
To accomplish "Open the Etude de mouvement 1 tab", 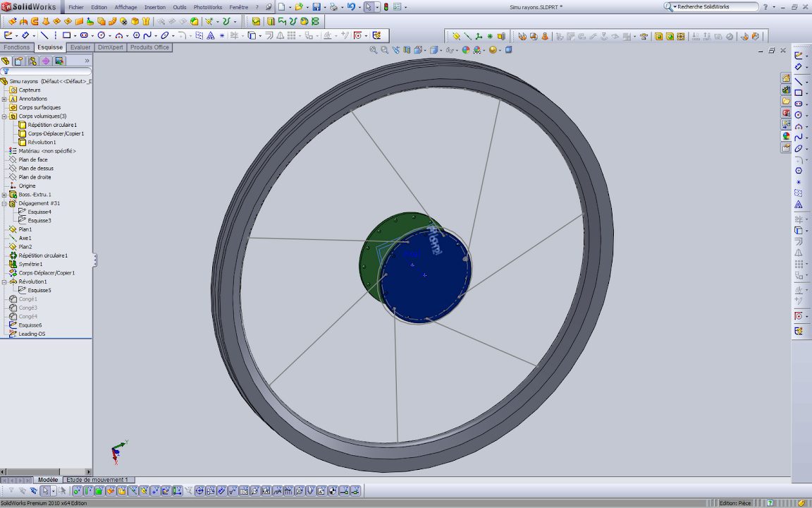I will click(97, 480).
